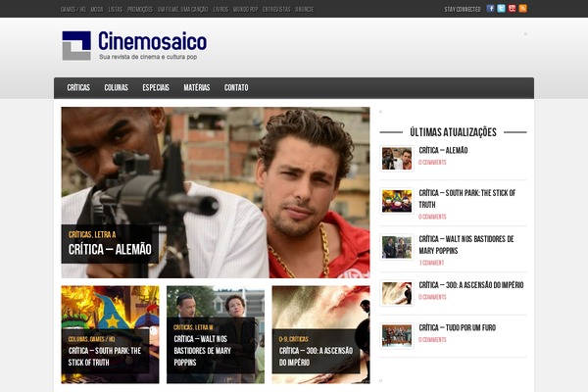The height and width of the screenshot is (392, 588).
Task: Go to Moda in top bar
Action: 97,10
